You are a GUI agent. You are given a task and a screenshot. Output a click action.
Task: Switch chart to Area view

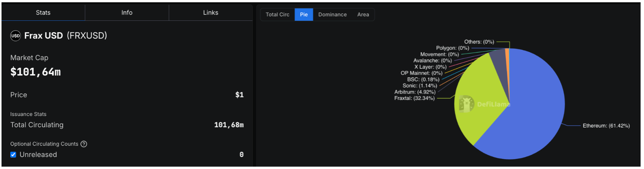point(363,14)
